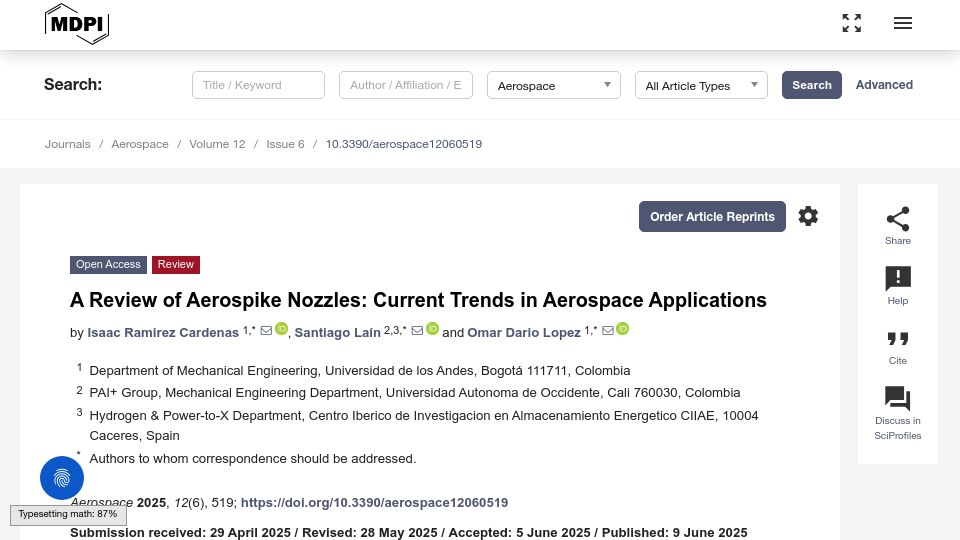Open article settings gear icon
Screen dimensions: 960x540
[x=808, y=216]
